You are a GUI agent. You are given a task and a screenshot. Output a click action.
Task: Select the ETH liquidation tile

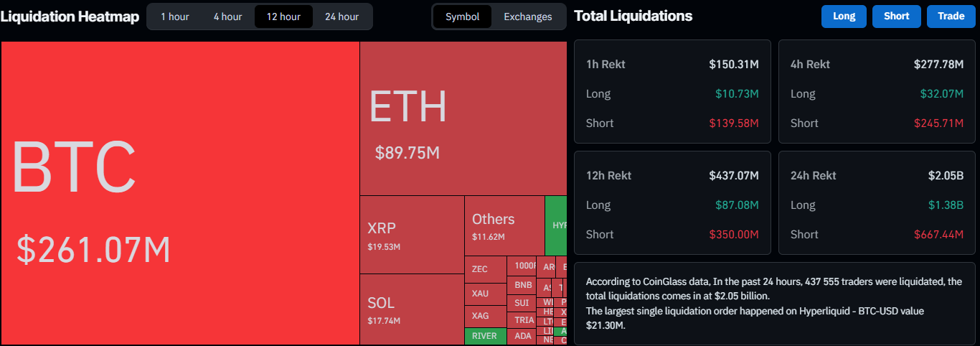coord(463,118)
